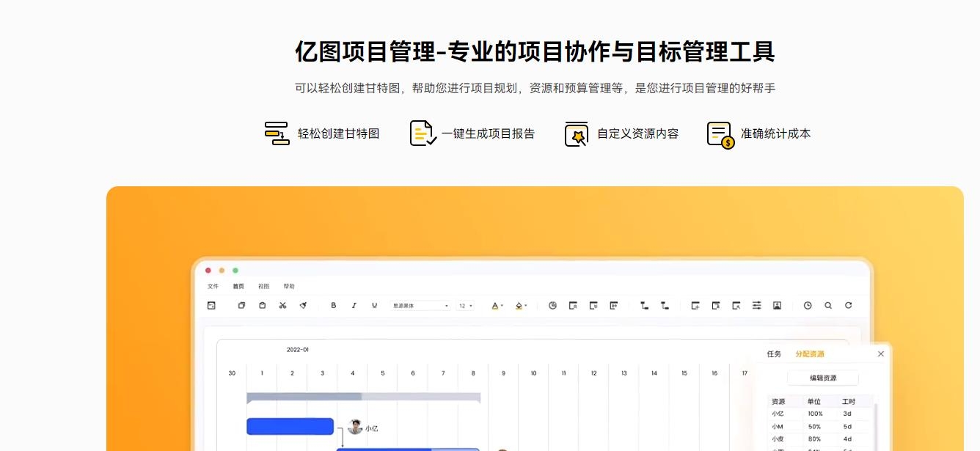Open the font family dropdown 思源黑体

click(421, 306)
